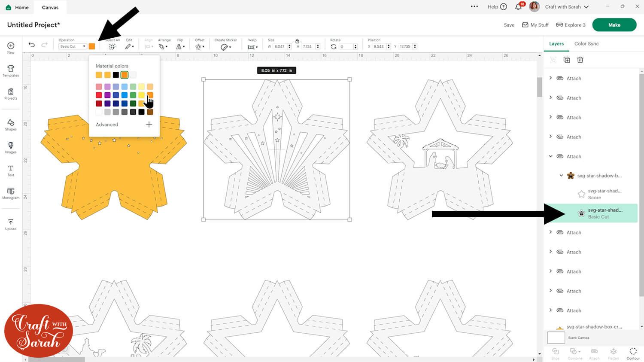
Task: Click the Cricut logo next to Home
Action: (x=9, y=7)
